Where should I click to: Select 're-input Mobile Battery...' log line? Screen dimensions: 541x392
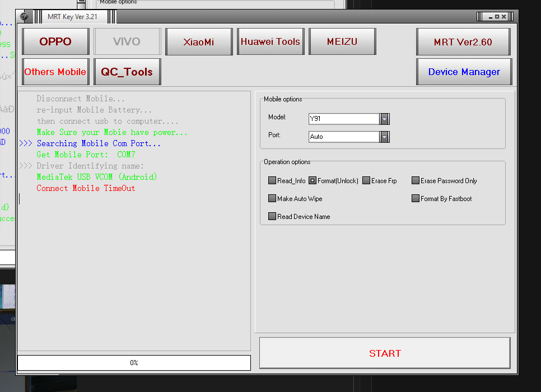[x=94, y=110]
